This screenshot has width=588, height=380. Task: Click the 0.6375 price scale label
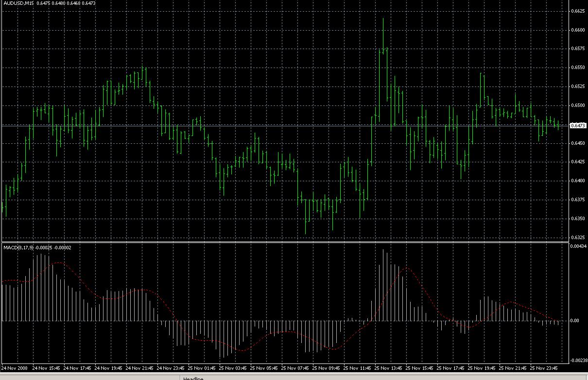(577, 200)
